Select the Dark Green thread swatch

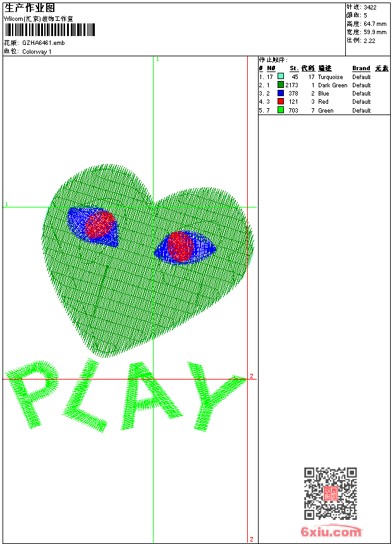pyautogui.click(x=281, y=85)
